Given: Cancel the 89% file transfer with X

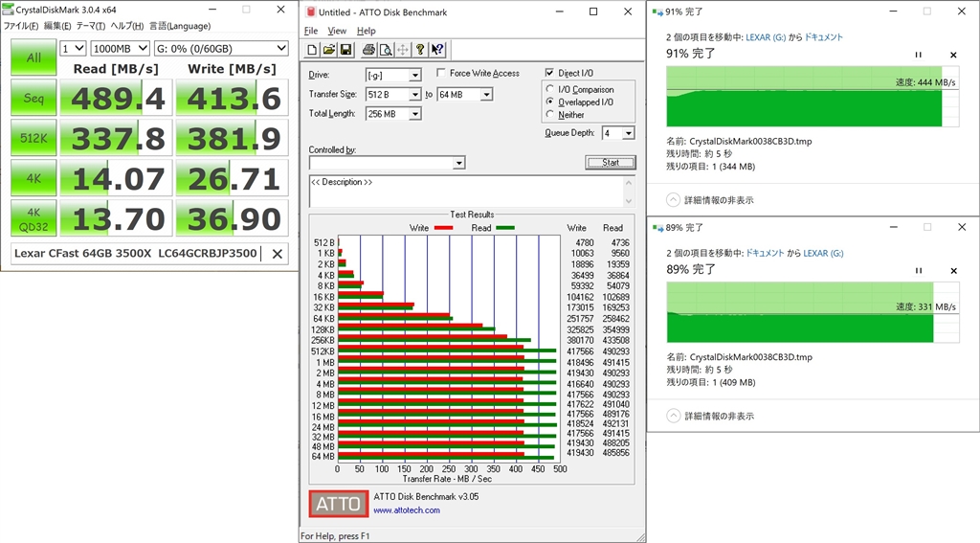Looking at the screenshot, I should [952, 272].
